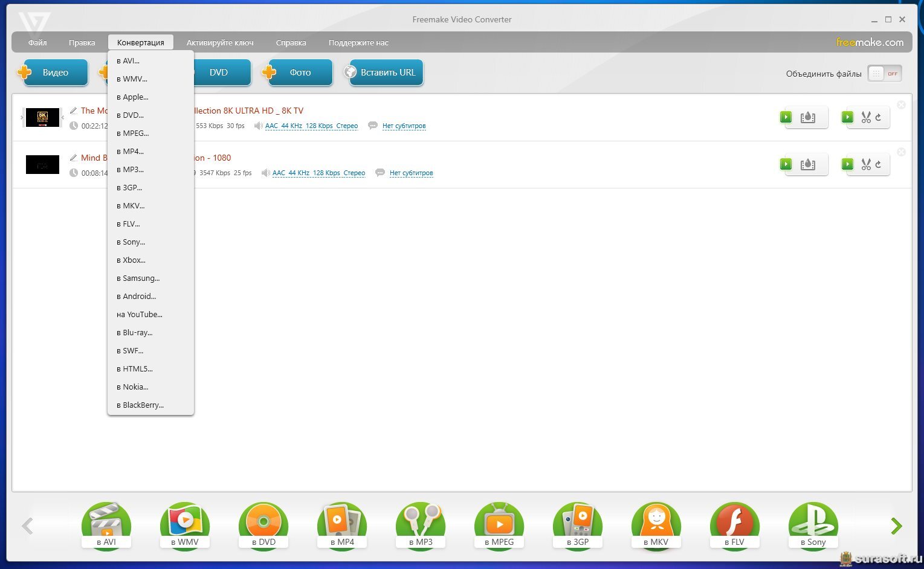Choose 'в FLV...' menu entry
This screenshot has height=569, width=924.
click(150, 223)
